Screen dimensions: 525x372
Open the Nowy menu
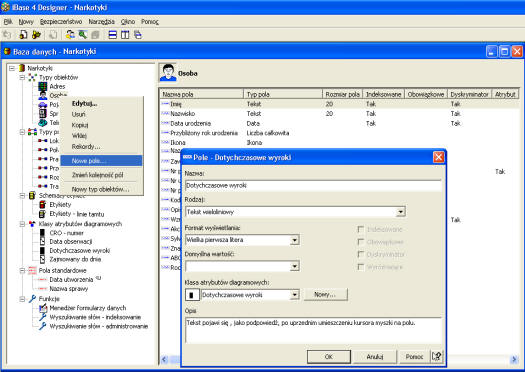pos(26,22)
